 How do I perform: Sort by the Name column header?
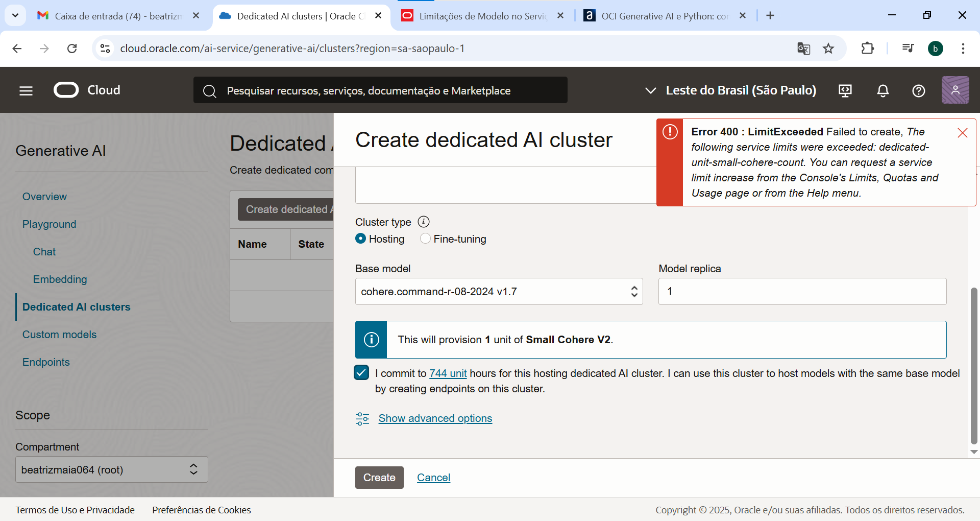(x=252, y=244)
